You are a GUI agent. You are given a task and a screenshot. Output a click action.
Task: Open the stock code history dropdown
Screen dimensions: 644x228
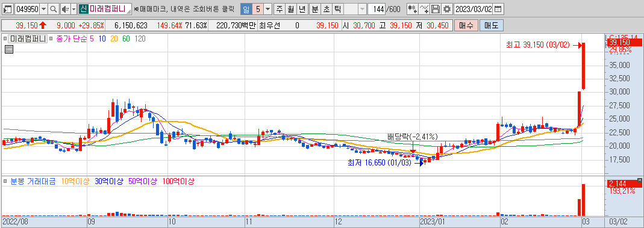coord(43,9)
